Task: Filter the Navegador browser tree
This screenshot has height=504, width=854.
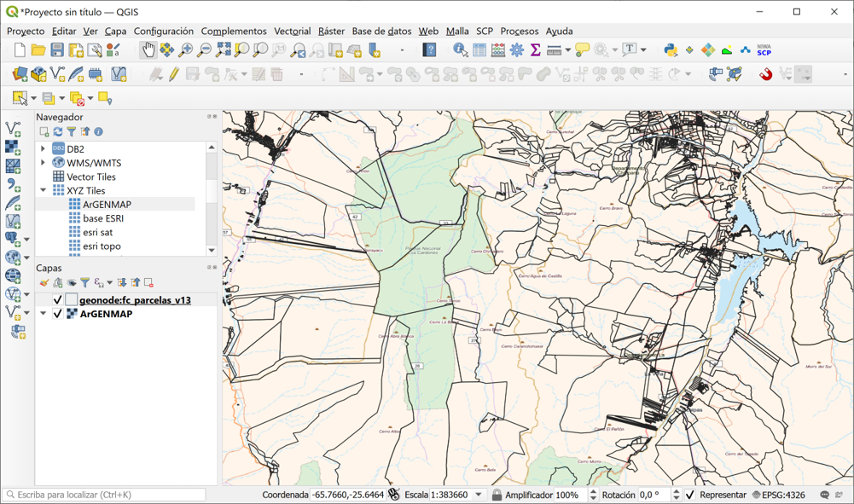Action: tap(72, 131)
